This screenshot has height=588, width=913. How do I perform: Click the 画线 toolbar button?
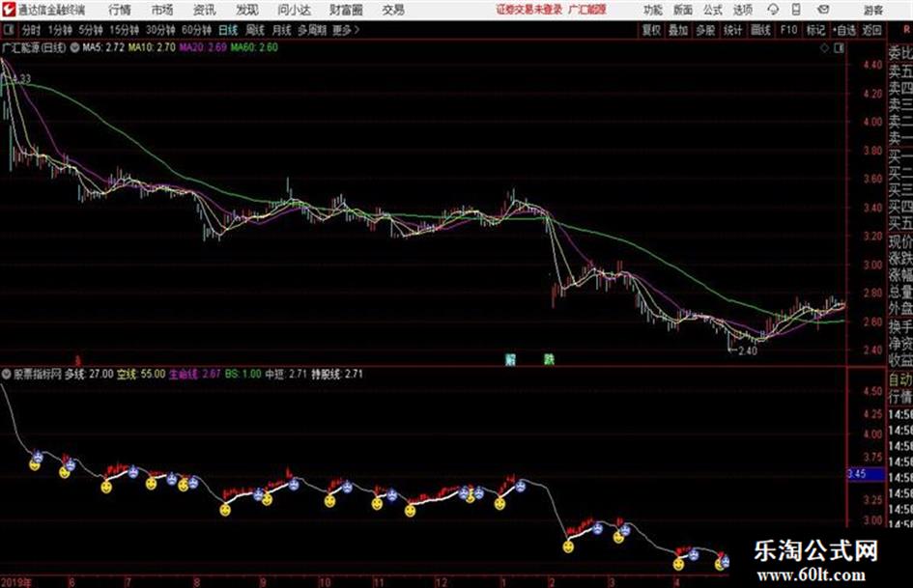point(760,30)
